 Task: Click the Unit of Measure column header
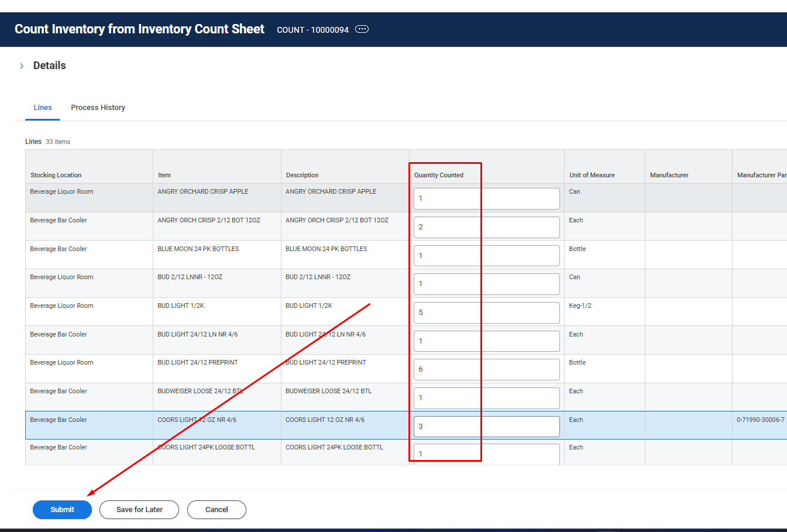(592, 175)
